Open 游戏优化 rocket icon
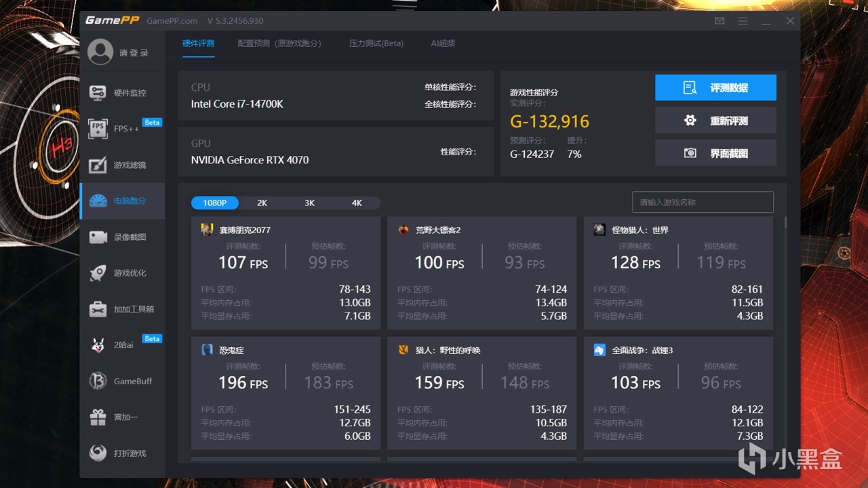 coord(98,273)
